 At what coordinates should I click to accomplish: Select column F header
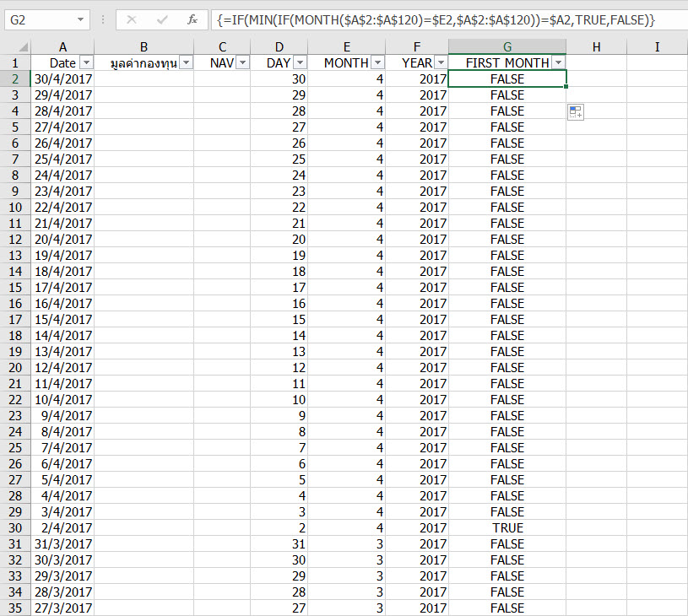(417, 46)
